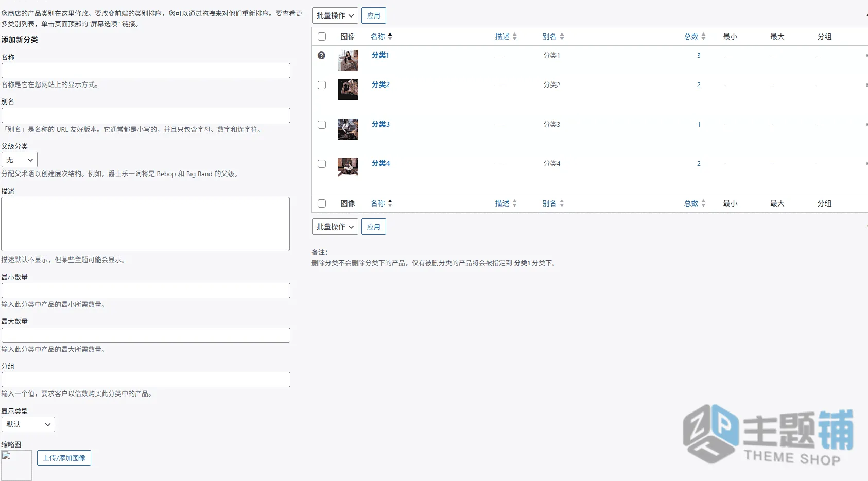
Task: Open the 分类1 thumbnail image
Action: pos(348,60)
